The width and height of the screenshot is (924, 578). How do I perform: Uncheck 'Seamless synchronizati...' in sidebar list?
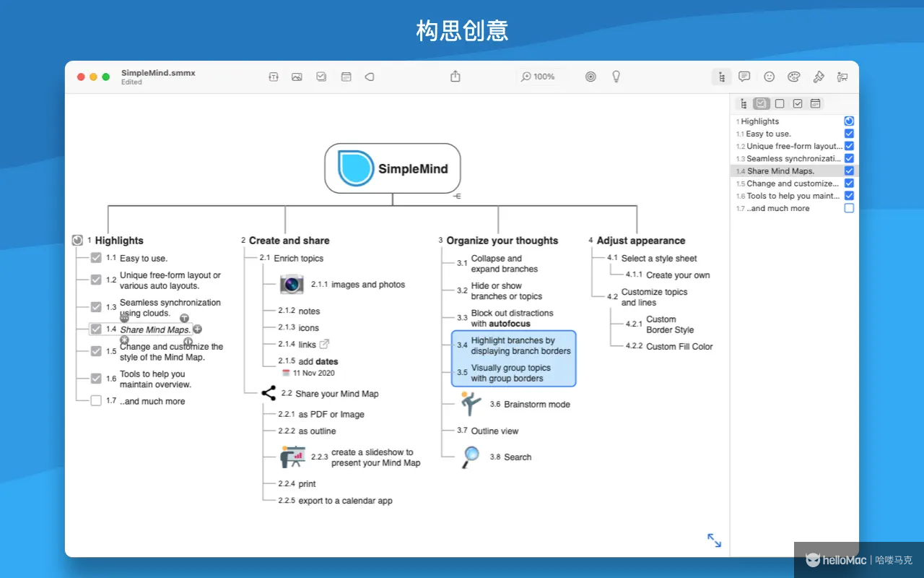[849, 158]
